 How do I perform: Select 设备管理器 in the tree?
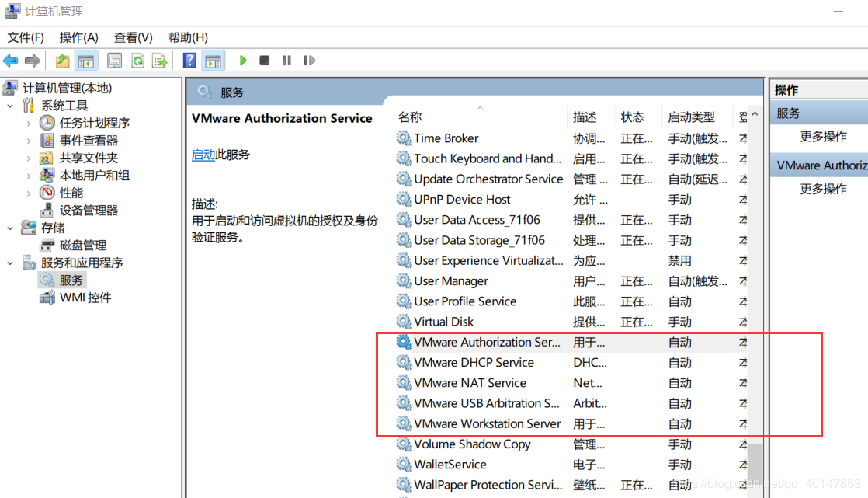[x=89, y=211]
